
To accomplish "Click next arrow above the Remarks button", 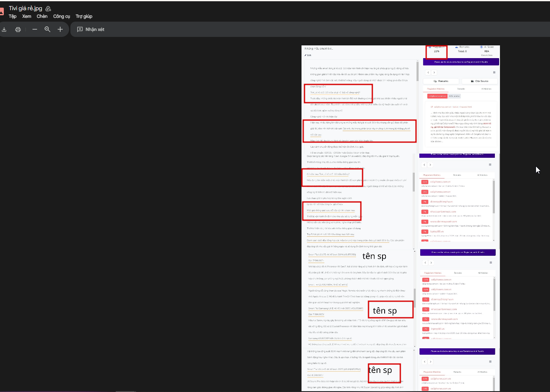I will pos(434,73).
